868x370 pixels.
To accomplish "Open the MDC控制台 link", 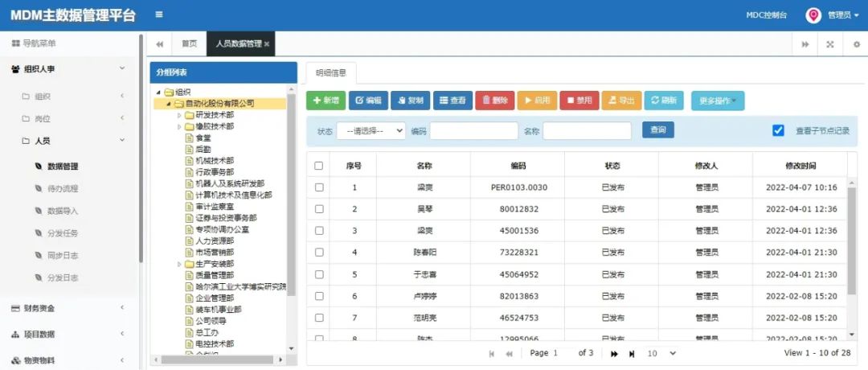I will pos(766,15).
